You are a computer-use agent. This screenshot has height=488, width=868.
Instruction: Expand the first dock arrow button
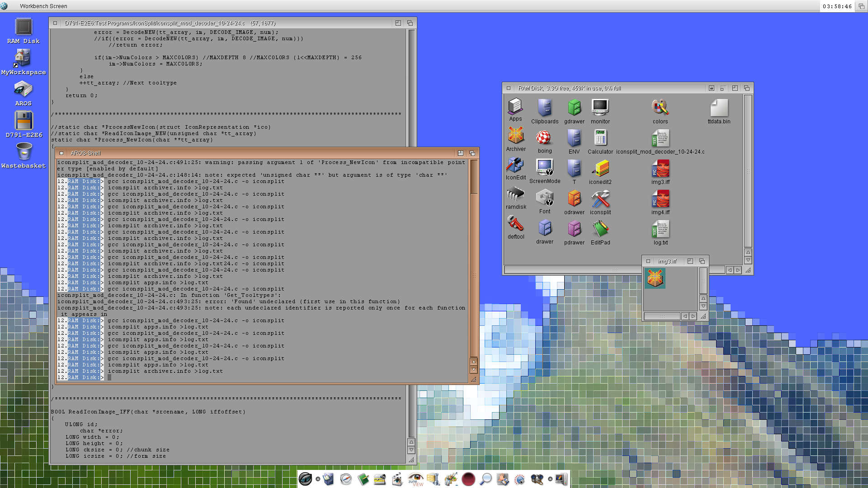point(318,479)
